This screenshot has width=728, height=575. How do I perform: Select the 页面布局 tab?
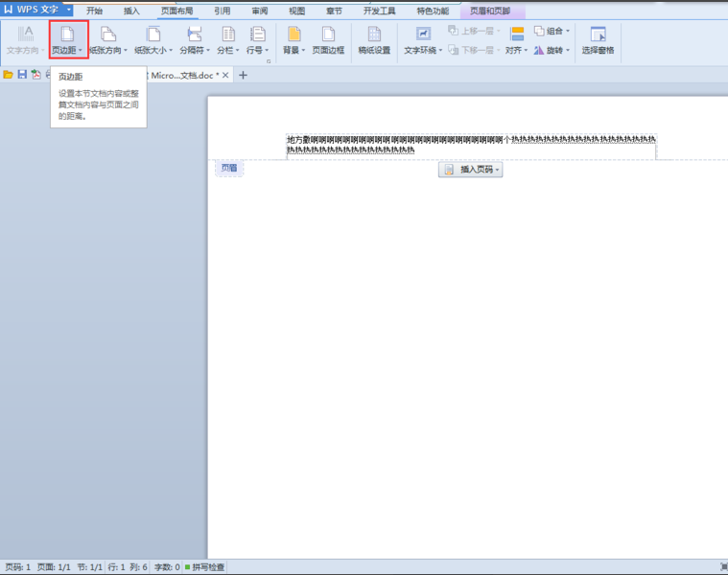pyautogui.click(x=176, y=11)
